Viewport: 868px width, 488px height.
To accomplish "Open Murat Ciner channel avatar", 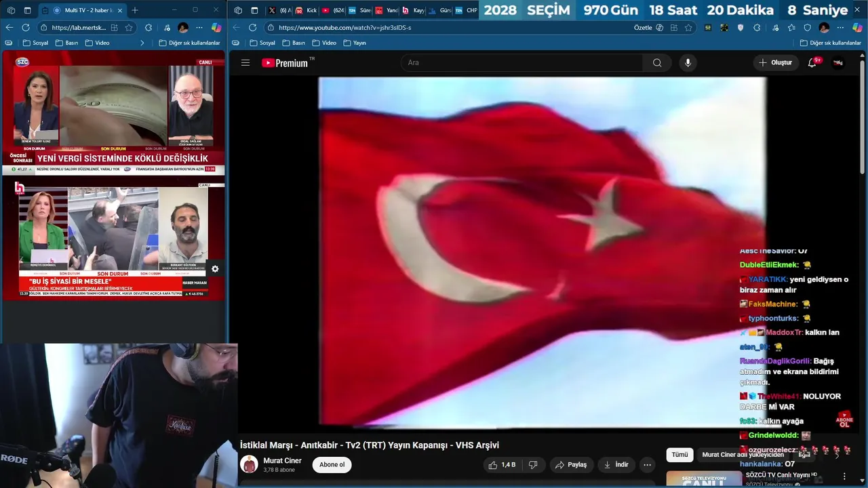I will 250,464.
